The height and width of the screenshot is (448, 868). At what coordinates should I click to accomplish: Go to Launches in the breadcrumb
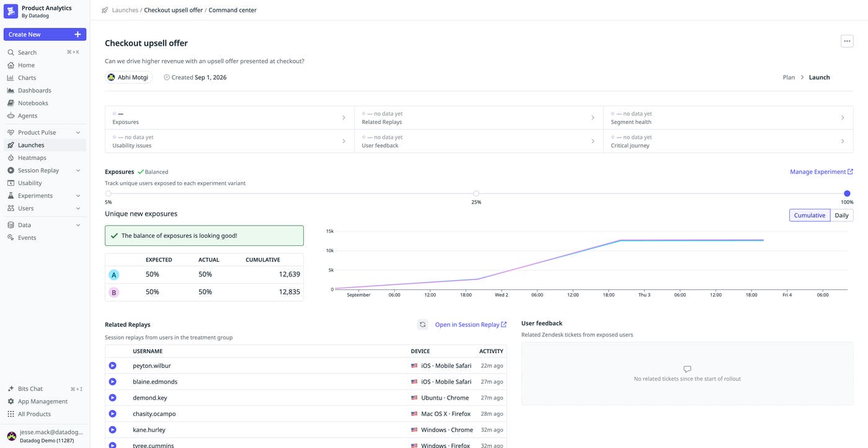pyautogui.click(x=125, y=10)
